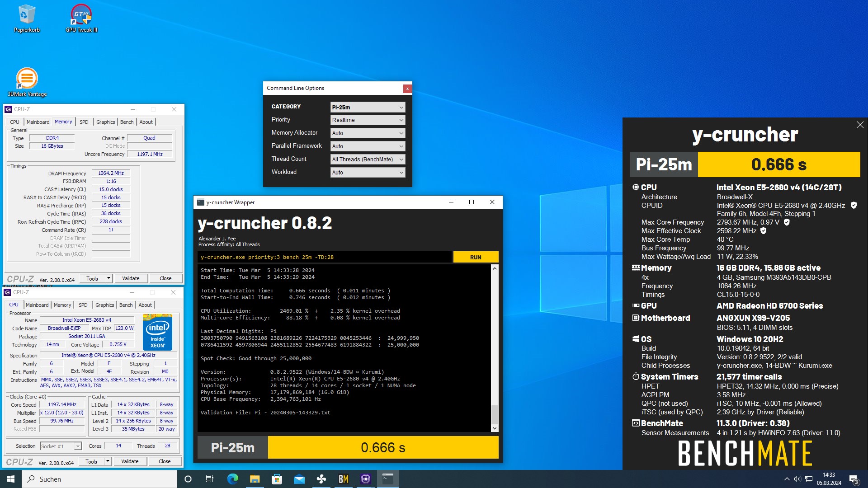Click Validate in lower CPU-Z window
Screen dimensions: 868x488
(130, 461)
